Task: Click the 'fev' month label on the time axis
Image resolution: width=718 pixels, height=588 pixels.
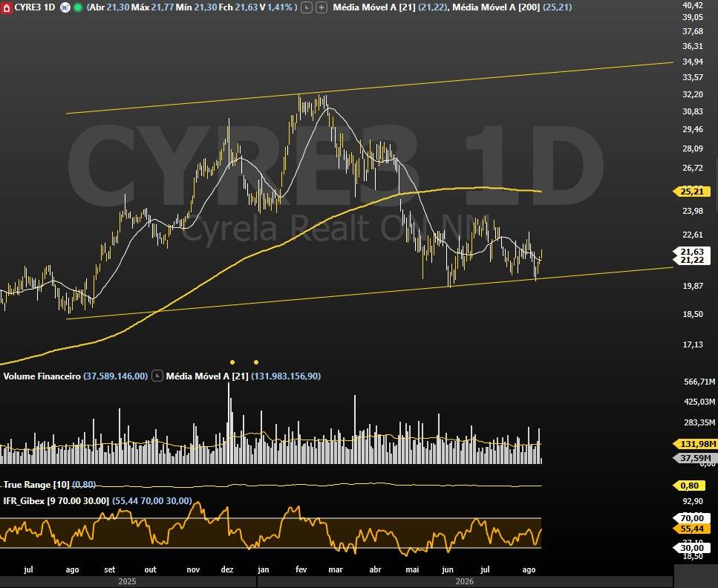Action: [x=301, y=569]
